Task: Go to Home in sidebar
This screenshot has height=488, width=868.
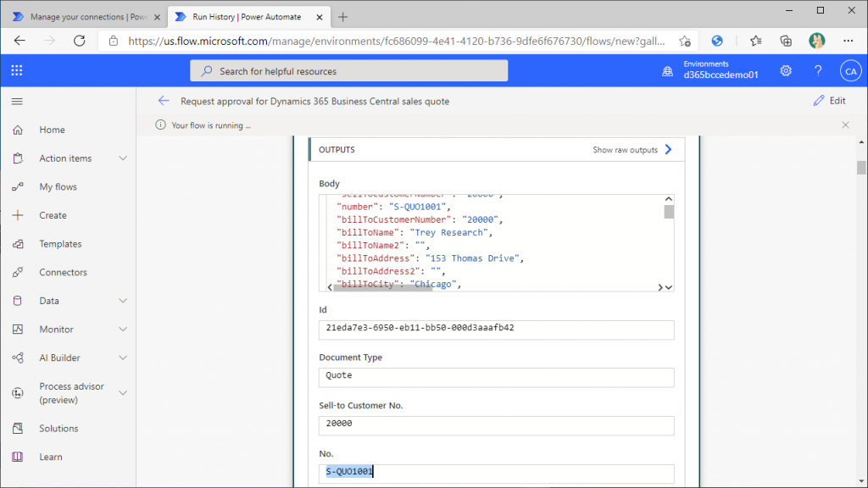Action: [x=52, y=130]
